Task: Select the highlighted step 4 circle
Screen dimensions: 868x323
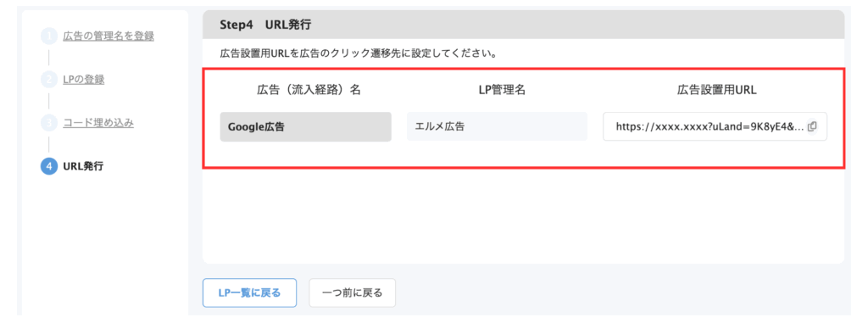Action: pyautogui.click(x=48, y=166)
